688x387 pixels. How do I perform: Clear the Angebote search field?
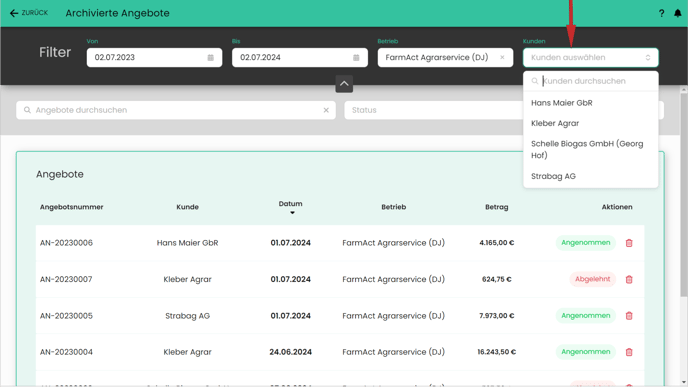click(x=326, y=110)
